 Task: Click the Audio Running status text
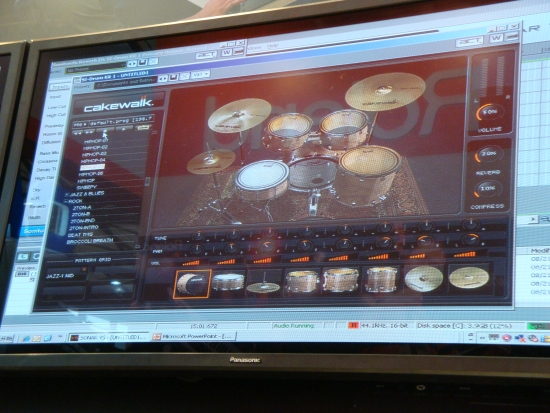coord(294,326)
